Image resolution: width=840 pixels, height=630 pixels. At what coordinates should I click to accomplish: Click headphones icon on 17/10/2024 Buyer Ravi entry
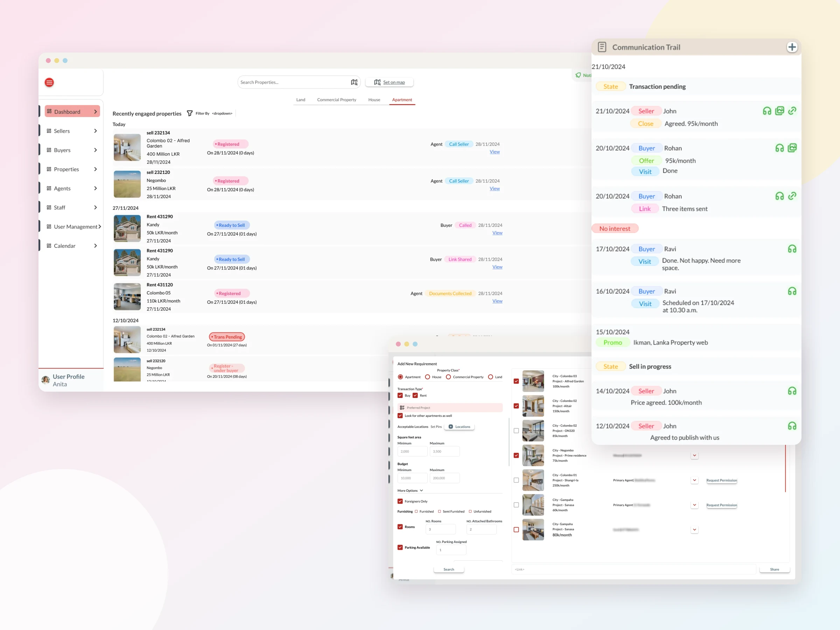[x=792, y=249]
